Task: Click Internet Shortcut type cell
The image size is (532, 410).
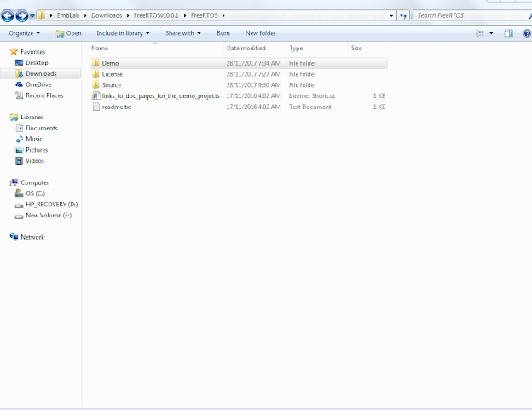Action: pos(312,95)
